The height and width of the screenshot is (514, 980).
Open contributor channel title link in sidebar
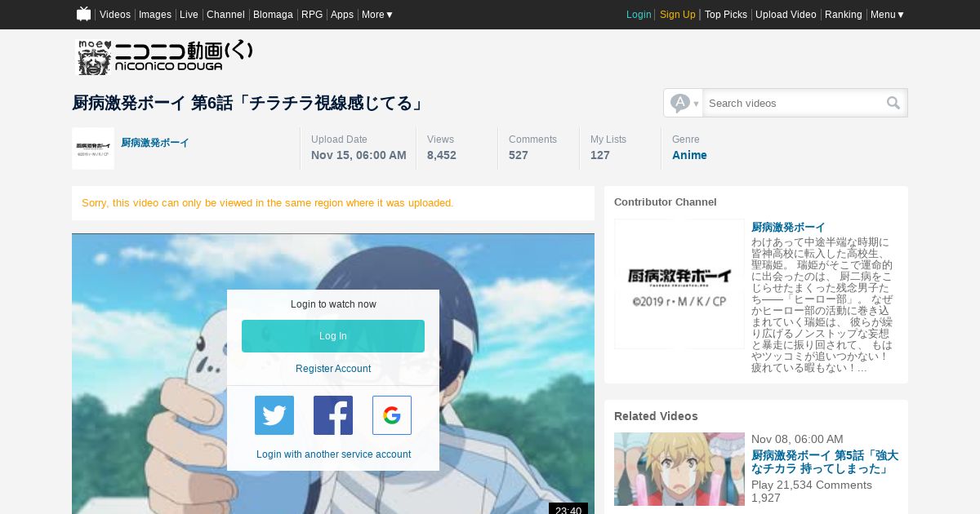pyautogui.click(x=788, y=227)
